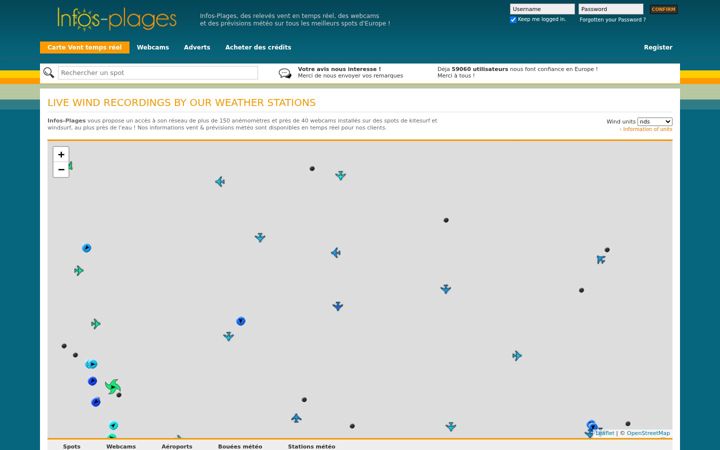Focus the Username input field
This screenshot has height=450, width=720.
point(542,9)
